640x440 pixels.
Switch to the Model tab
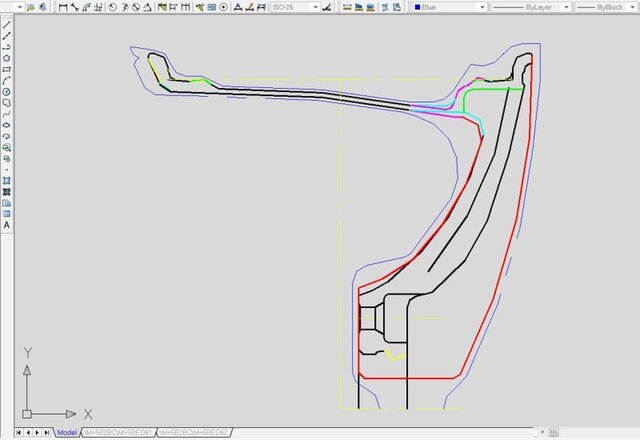67,433
